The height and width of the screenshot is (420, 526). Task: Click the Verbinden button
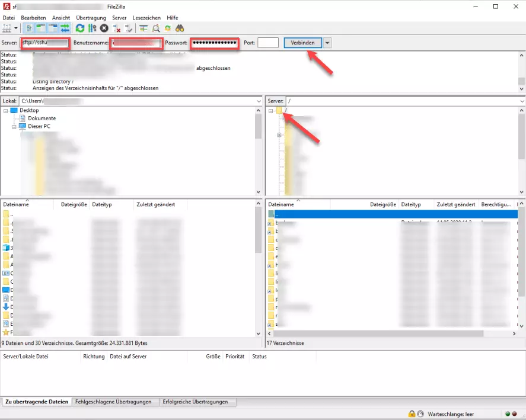click(302, 43)
